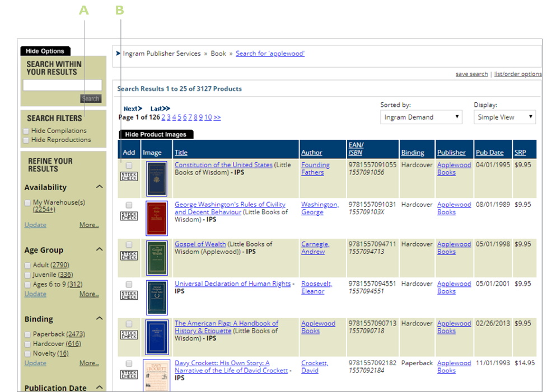Screen dimensions: 547x392
Task: Tick the Add checkbox for George Washington's Rules
Action: 129,205
